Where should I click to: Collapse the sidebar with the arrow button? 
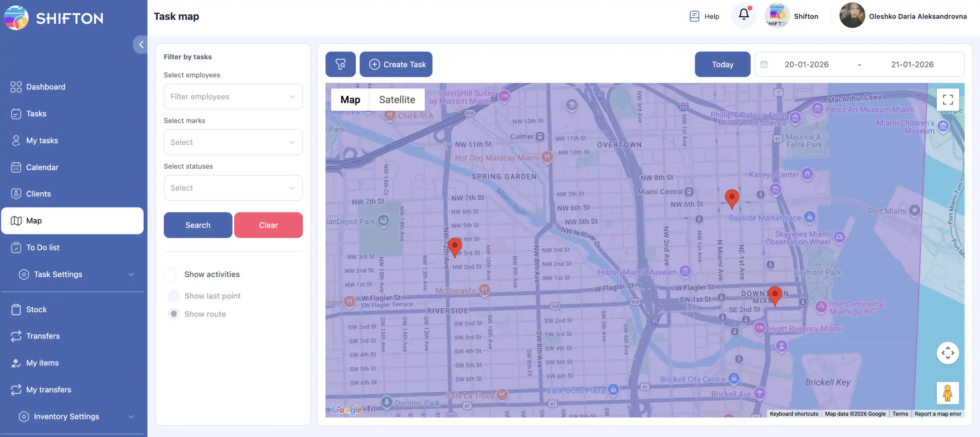[141, 44]
